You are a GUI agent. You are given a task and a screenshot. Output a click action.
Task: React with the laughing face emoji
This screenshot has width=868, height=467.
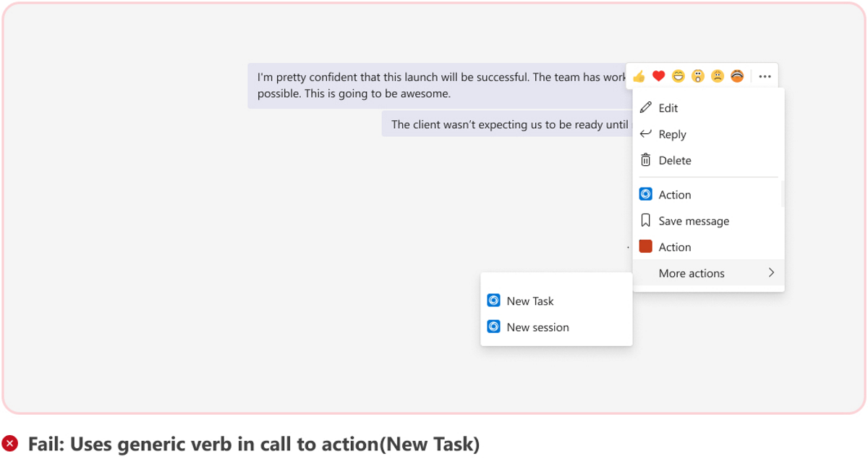click(x=678, y=76)
